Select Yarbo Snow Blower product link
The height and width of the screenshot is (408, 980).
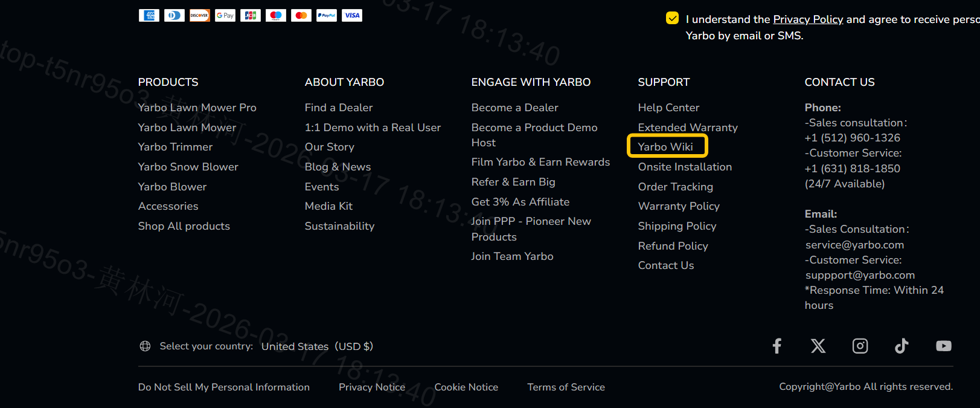tap(188, 167)
